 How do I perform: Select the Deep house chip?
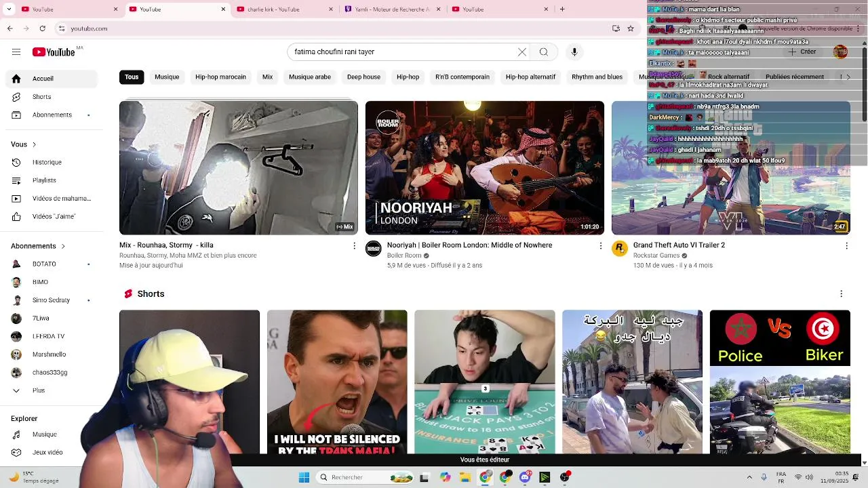[x=363, y=77]
